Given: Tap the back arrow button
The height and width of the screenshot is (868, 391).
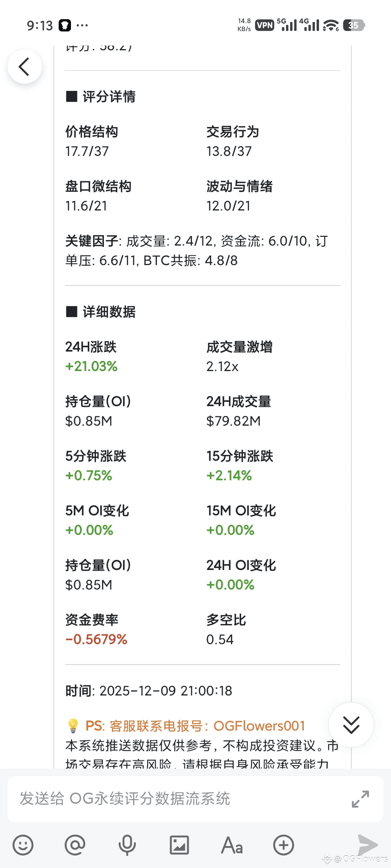Looking at the screenshot, I should click(24, 67).
